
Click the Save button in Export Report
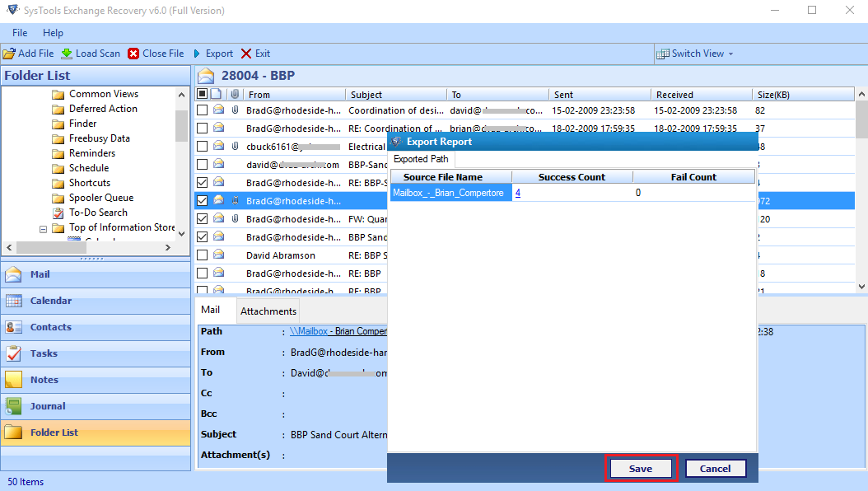[x=641, y=468]
